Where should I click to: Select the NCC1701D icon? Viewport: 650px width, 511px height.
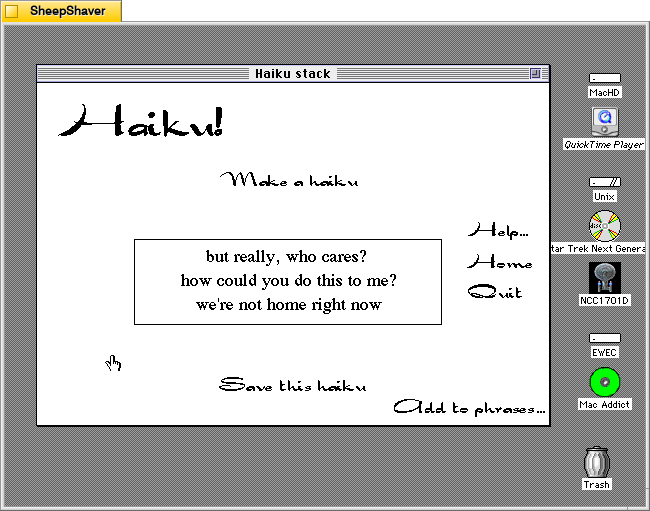coord(605,278)
